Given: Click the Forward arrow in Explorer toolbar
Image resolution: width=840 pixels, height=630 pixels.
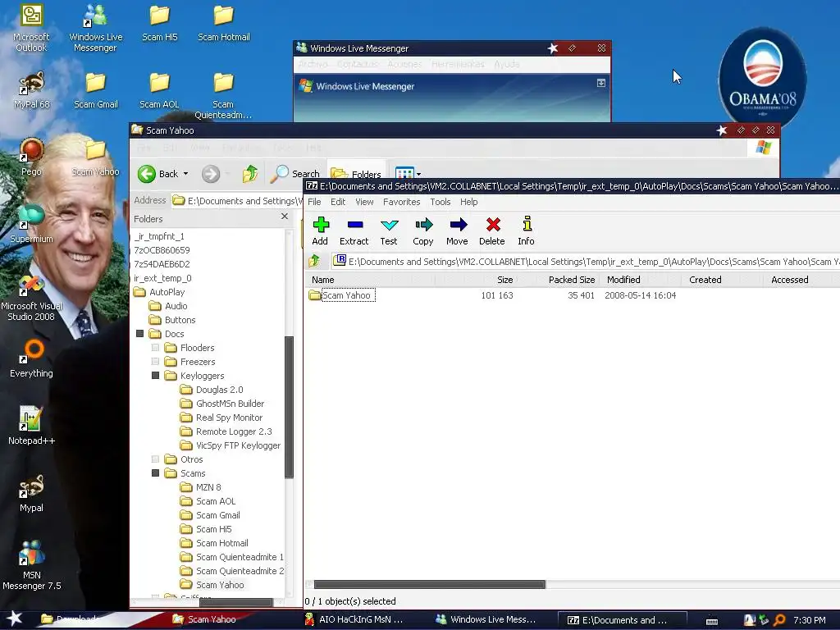Looking at the screenshot, I should pyautogui.click(x=211, y=174).
